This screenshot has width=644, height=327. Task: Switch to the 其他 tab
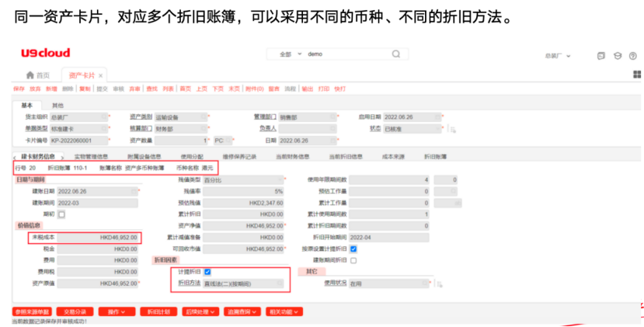point(58,105)
